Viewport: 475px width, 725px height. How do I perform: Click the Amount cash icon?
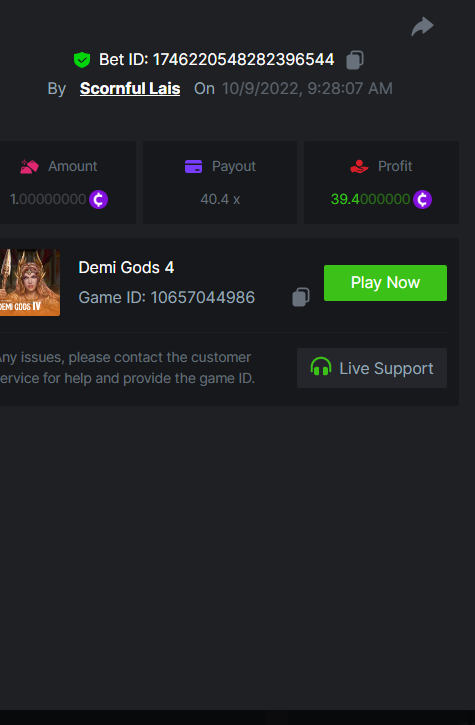(x=29, y=166)
